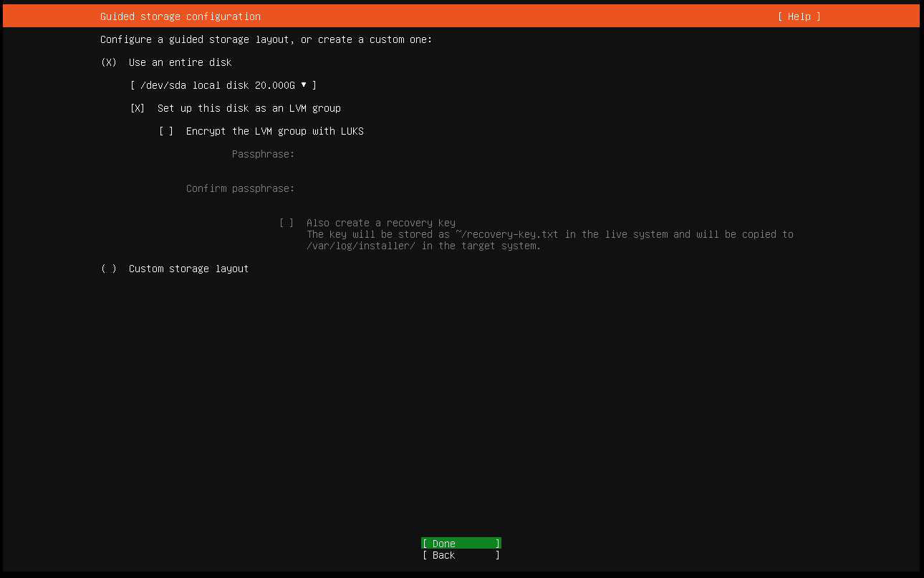
Task: Enable the Encrypt with LUKS checkbox
Action: (x=166, y=131)
